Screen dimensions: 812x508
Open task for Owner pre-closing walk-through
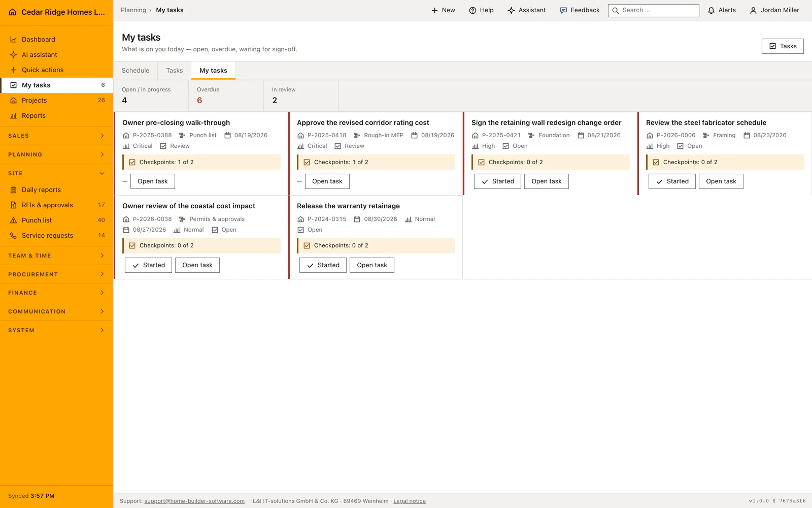point(153,181)
